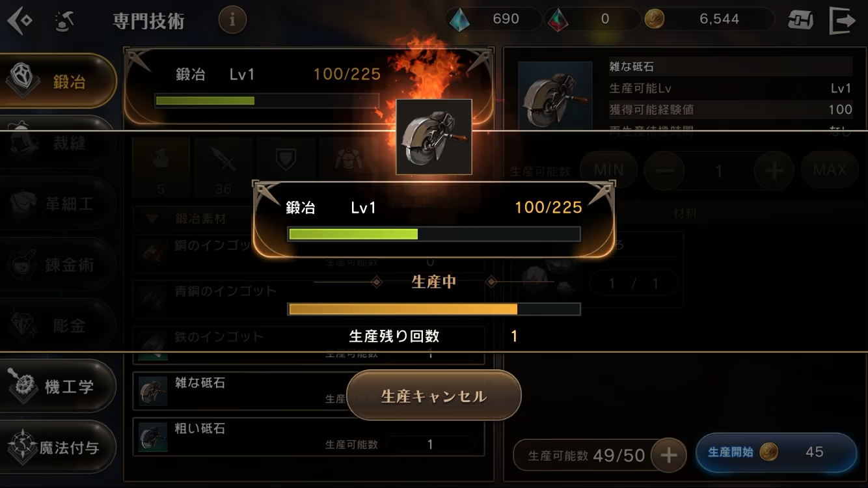
Task: Collapse the 鍛冶素材 category triangle
Action: [x=153, y=219]
